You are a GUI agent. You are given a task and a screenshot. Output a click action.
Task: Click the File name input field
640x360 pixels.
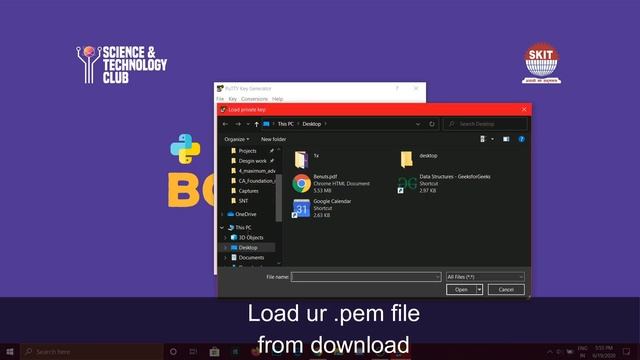[x=366, y=277]
